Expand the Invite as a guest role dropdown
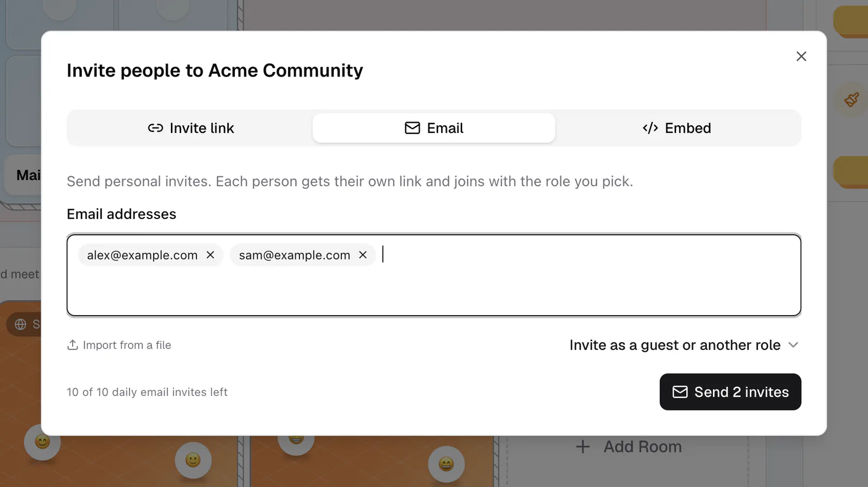Image resolution: width=868 pixels, height=487 pixels. click(684, 345)
